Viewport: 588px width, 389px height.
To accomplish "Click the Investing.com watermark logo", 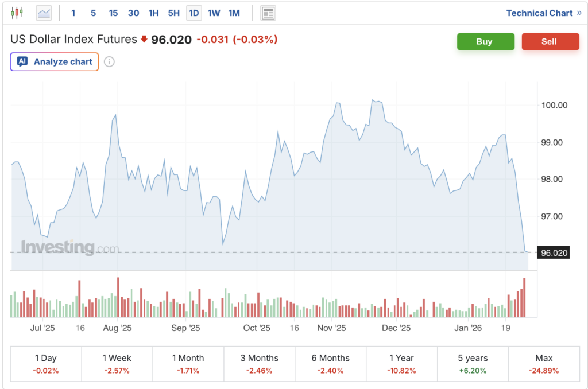I will click(70, 248).
